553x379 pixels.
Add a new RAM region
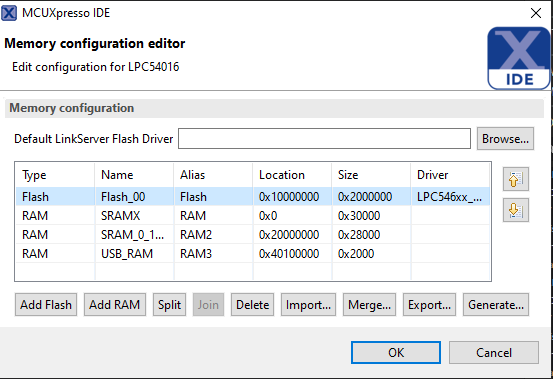point(115,305)
